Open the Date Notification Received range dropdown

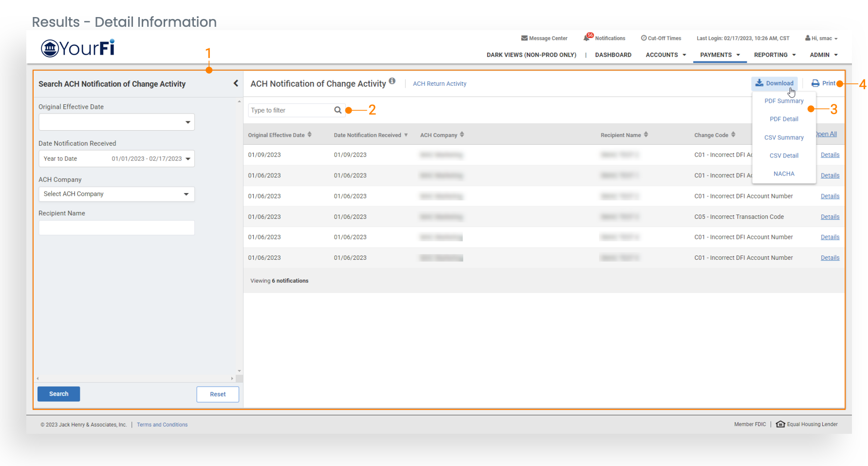(188, 159)
